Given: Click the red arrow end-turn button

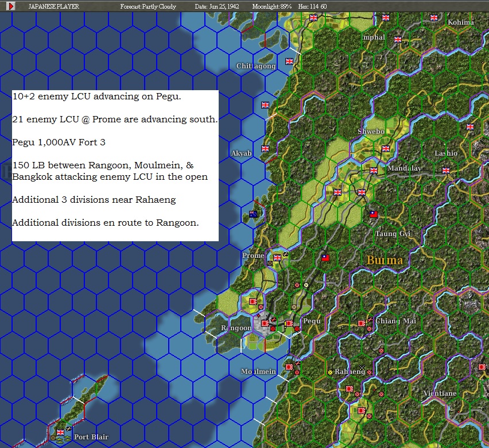Looking at the screenshot, I should coord(11,6).
